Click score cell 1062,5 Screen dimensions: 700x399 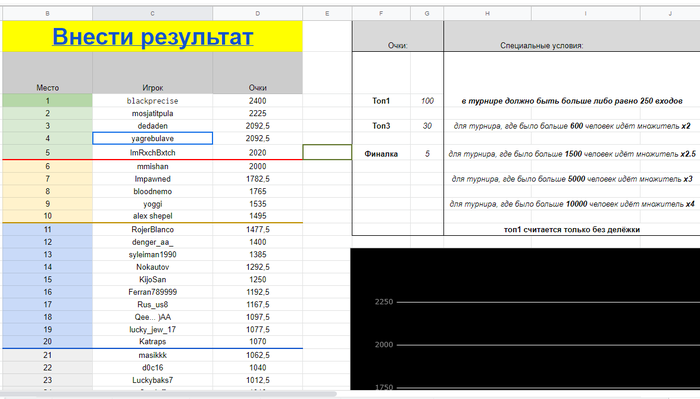coord(258,355)
